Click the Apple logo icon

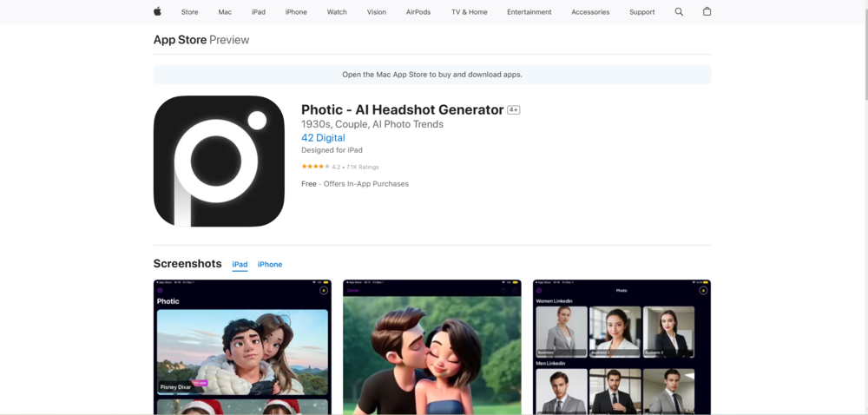157,12
